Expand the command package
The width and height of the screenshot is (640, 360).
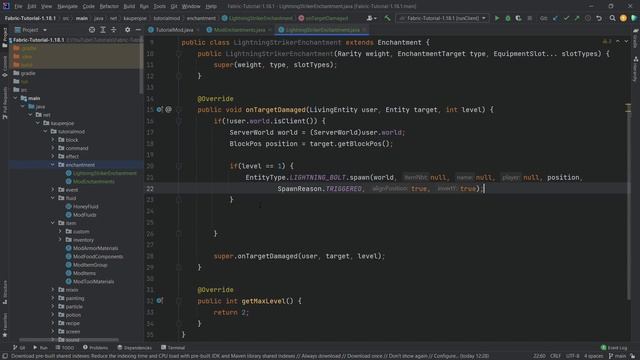(53, 148)
